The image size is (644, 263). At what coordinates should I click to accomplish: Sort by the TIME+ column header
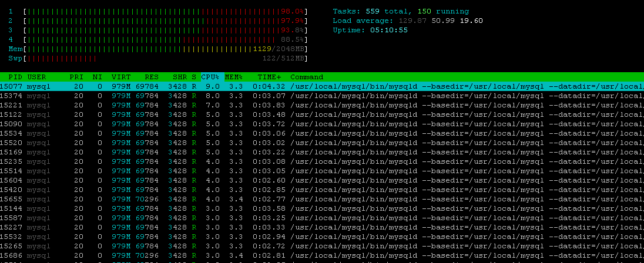(x=270, y=77)
